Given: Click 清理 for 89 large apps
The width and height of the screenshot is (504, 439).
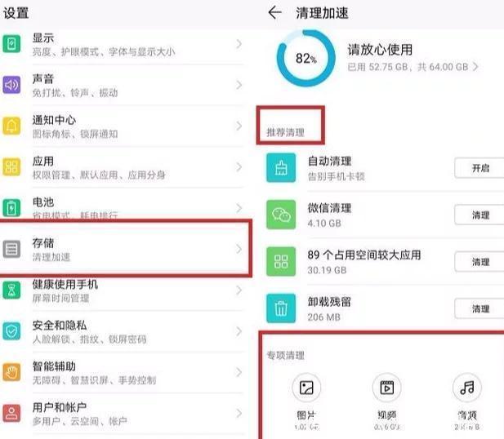Looking at the screenshot, I should [479, 262].
